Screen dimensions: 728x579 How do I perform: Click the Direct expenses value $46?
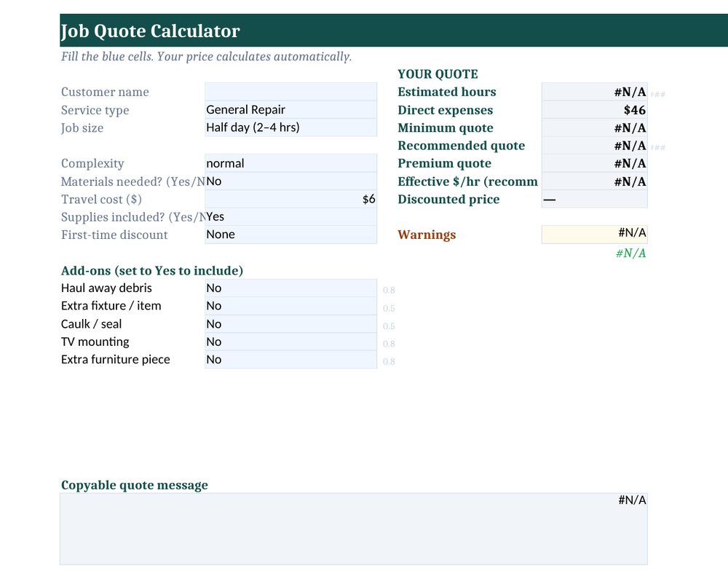[594, 109]
